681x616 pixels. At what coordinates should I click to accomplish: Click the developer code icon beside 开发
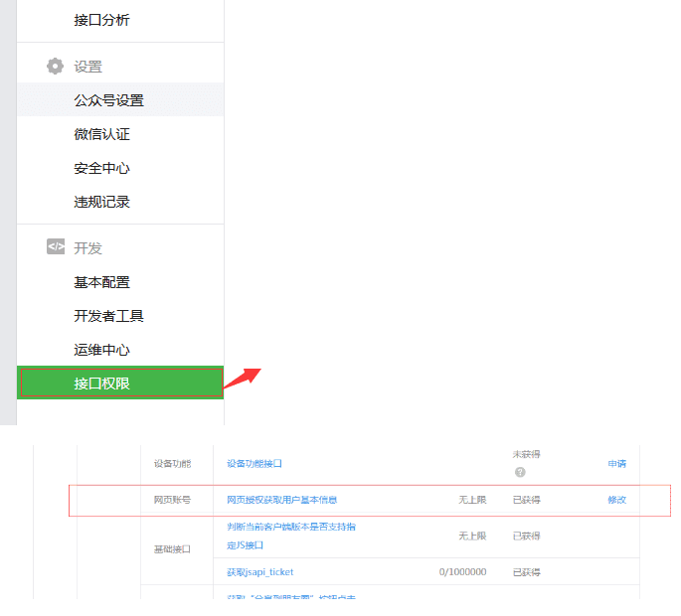(56, 246)
